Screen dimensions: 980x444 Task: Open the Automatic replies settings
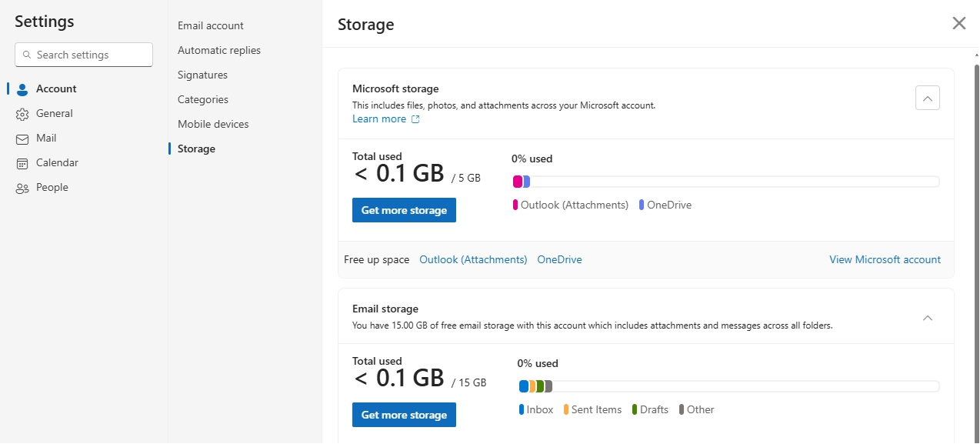[x=219, y=50]
